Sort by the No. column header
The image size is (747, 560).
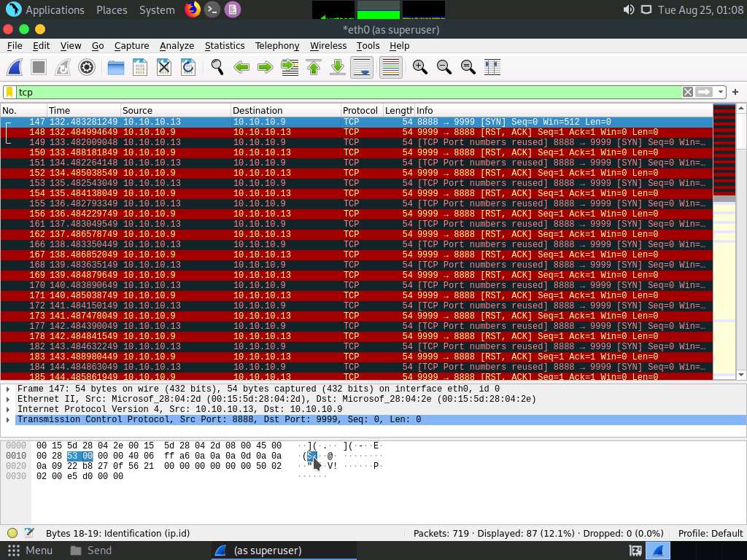click(23, 111)
